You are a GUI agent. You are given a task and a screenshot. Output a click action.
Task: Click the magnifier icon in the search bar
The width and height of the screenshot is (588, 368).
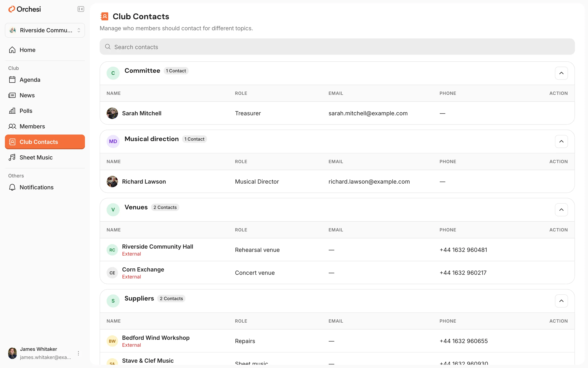click(108, 47)
